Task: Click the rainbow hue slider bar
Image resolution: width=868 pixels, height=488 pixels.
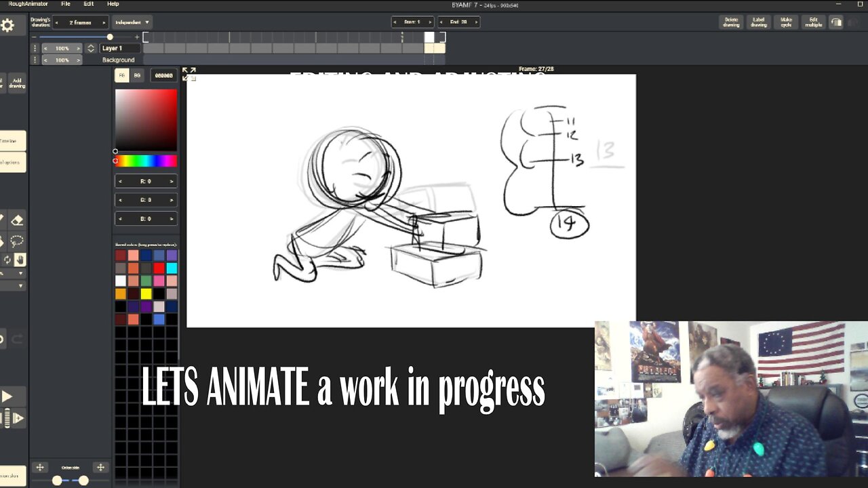Action: 146,161
